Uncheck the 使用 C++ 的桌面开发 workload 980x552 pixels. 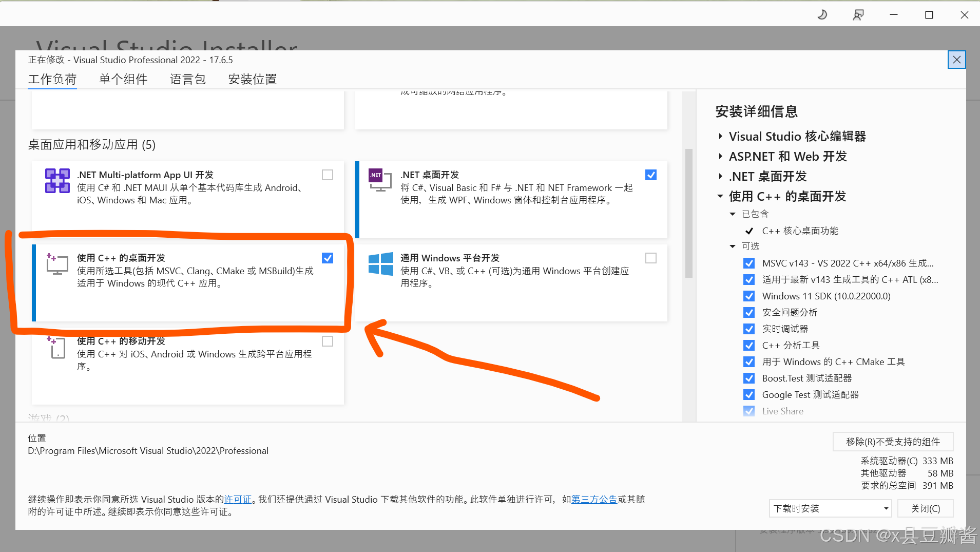pyautogui.click(x=328, y=258)
